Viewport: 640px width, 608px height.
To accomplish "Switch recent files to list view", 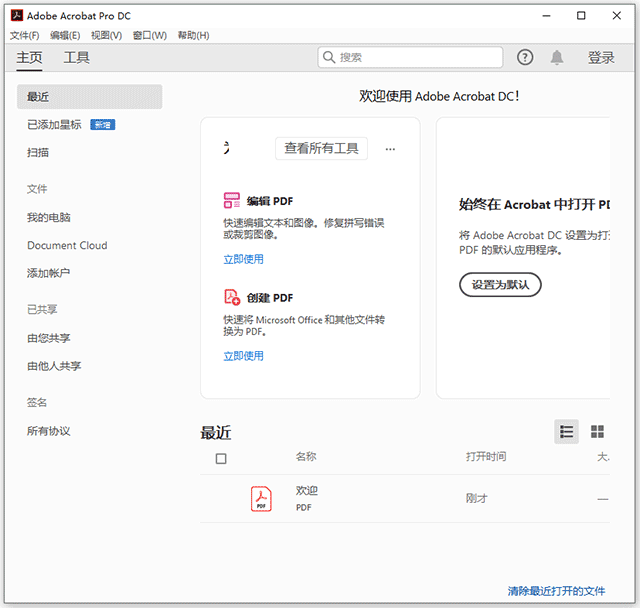I will (x=566, y=431).
